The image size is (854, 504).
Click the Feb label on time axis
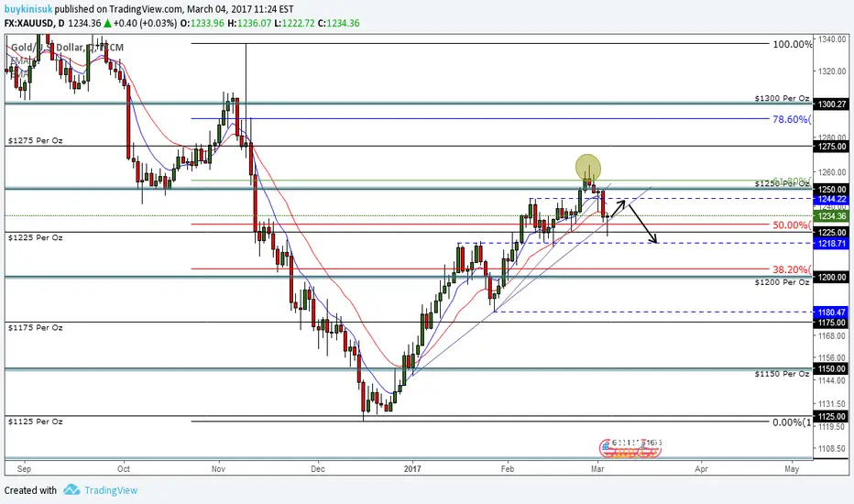click(508, 468)
